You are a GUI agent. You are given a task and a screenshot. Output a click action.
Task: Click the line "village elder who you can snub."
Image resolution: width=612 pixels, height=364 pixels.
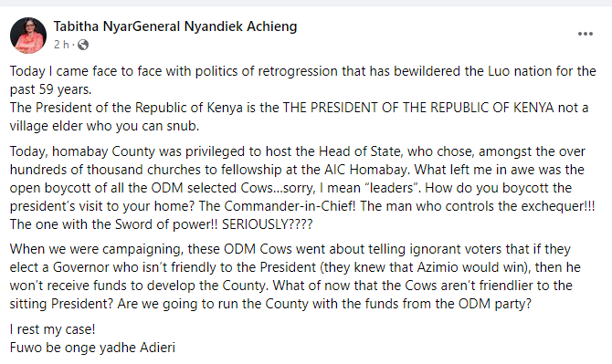coord(105,126)
